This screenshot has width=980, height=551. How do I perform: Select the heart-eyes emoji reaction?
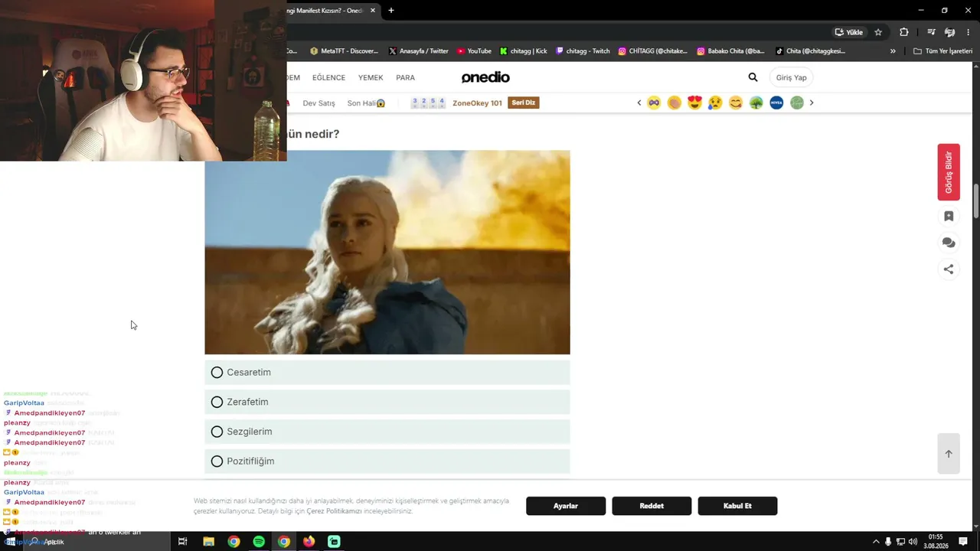pyautogui.click(x=694, y=103)
